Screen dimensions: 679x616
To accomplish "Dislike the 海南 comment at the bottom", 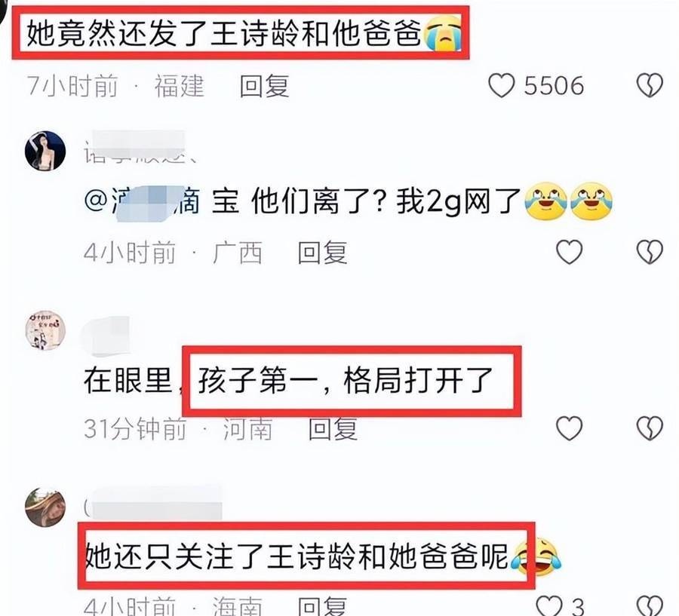I will [650, 605].
